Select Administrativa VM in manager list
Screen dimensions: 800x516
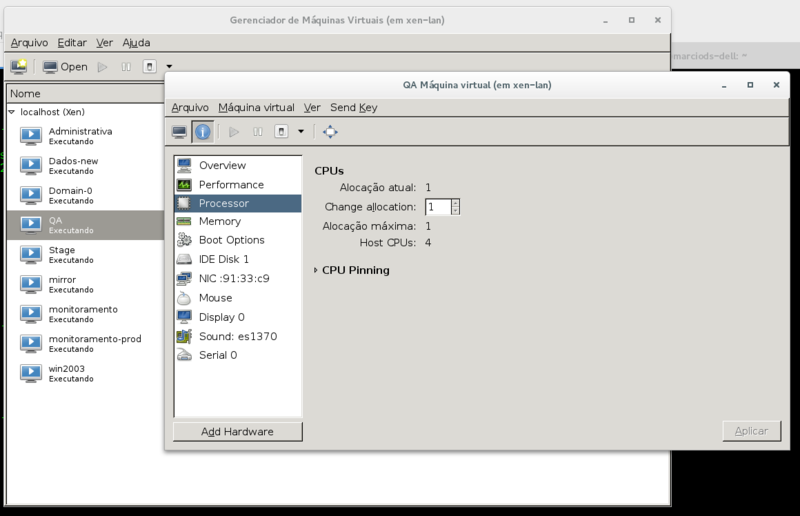85,136
